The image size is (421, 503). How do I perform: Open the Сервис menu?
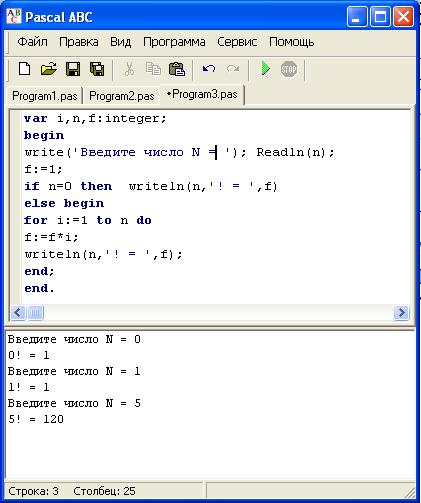click(237, 42)
